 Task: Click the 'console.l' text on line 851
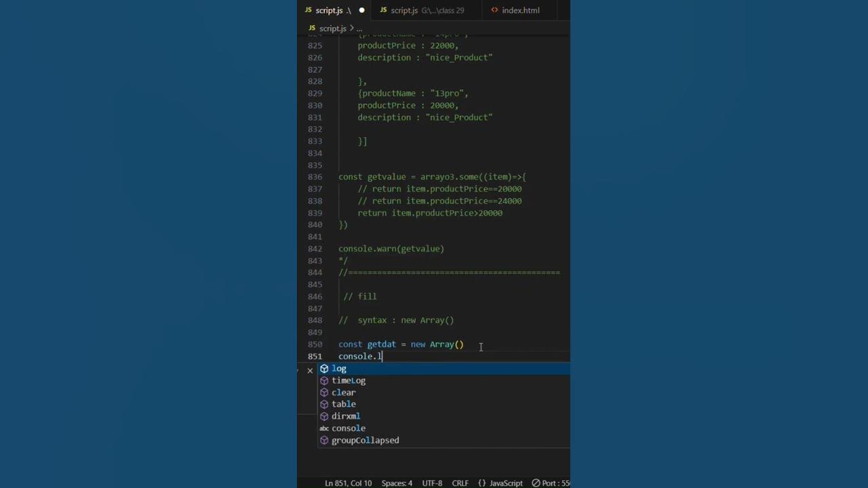click(360, 357)
